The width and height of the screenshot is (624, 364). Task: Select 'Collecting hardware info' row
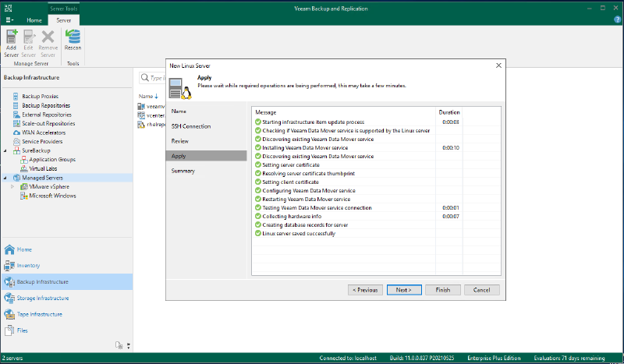point(377,217)
